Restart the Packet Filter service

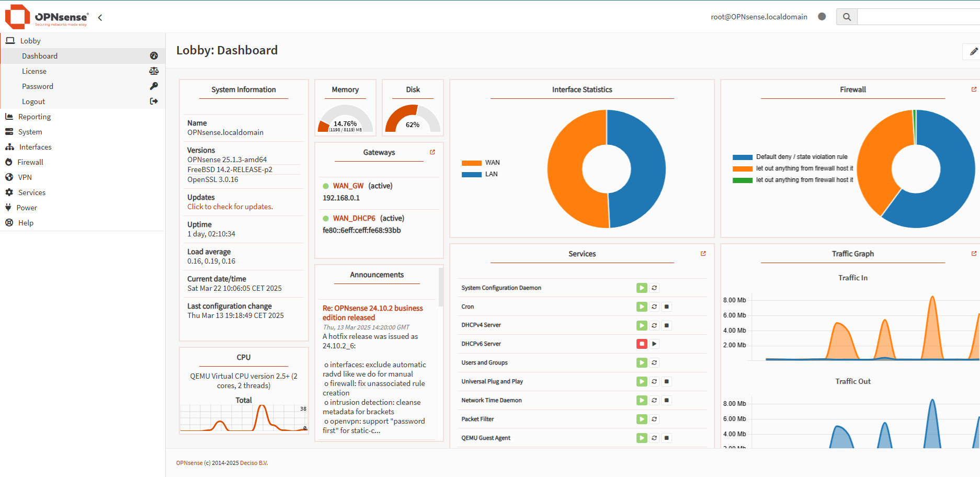654,419
